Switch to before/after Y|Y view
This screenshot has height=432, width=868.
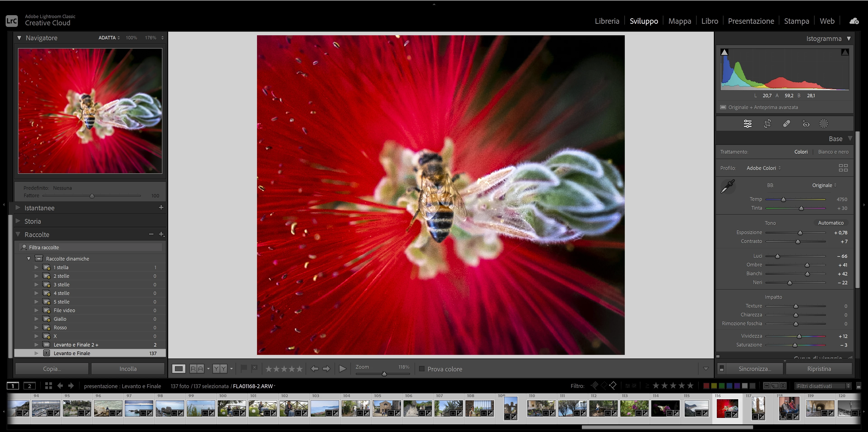coord(220,369)
